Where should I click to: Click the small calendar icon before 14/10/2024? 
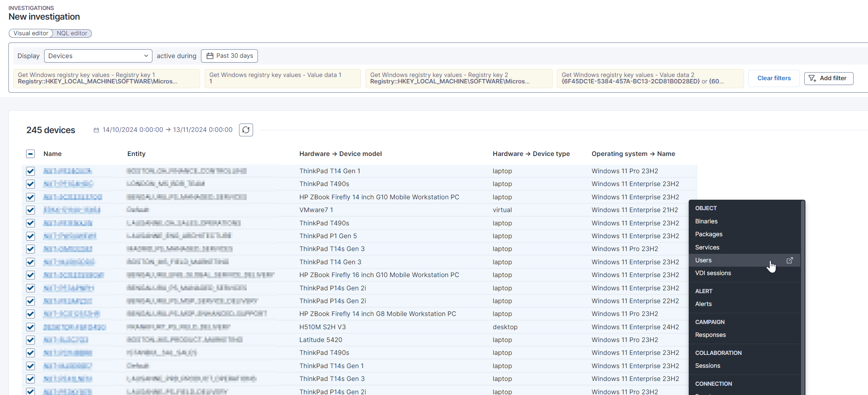pyautogui.click(x=96, y=130)
